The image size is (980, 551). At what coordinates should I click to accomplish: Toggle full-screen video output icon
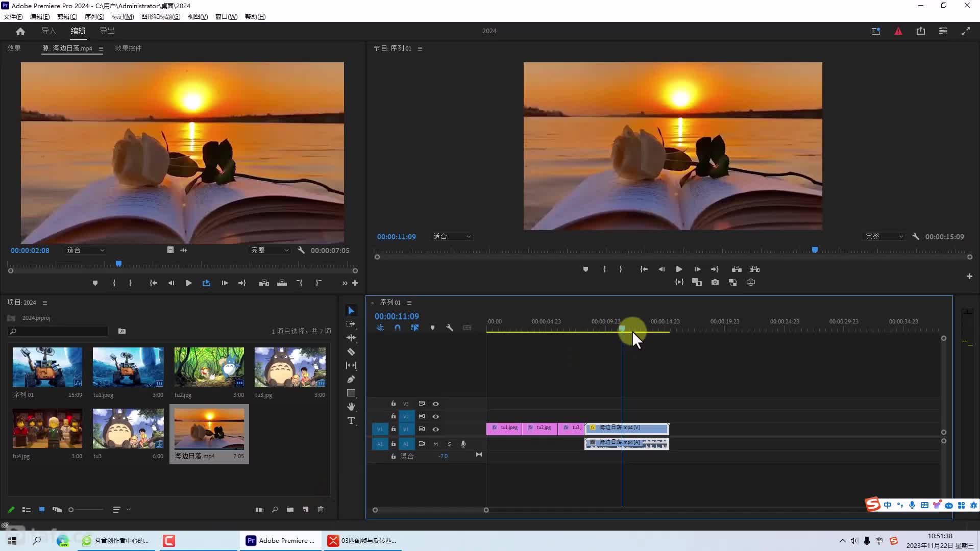966,31
